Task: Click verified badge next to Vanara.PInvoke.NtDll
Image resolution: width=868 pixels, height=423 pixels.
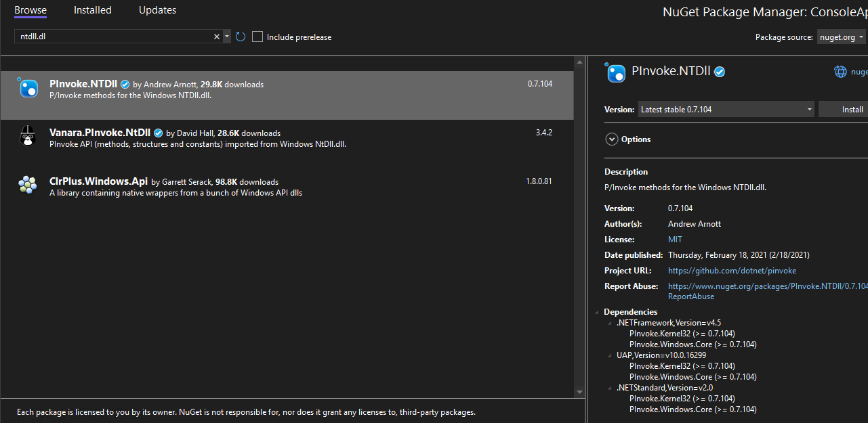Action: 158,133
